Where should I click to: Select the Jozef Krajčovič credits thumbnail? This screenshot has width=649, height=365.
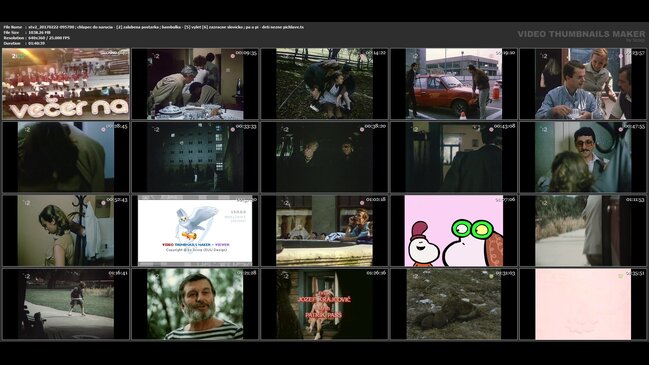(x=324, y=304)
